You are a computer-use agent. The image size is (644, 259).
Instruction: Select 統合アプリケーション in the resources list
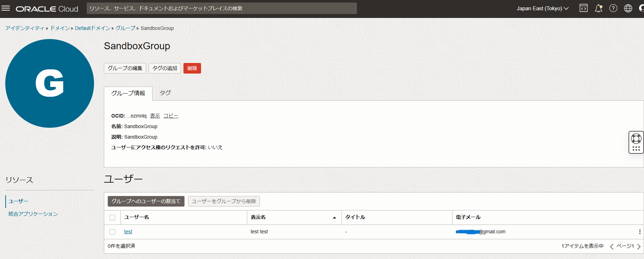[x=33, y=214]
